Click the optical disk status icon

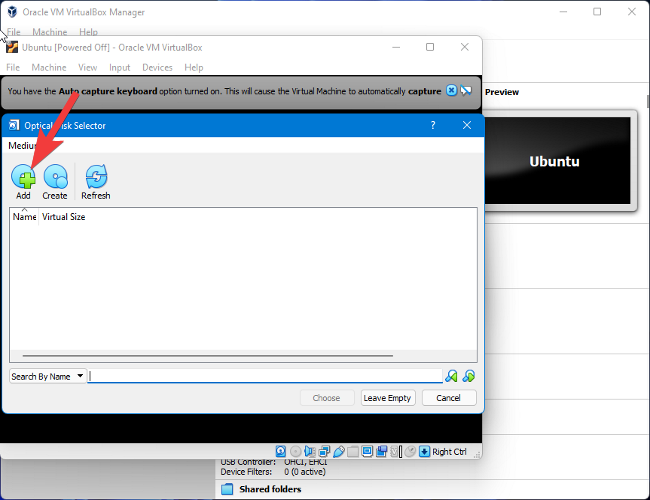(x=296, y=451)
